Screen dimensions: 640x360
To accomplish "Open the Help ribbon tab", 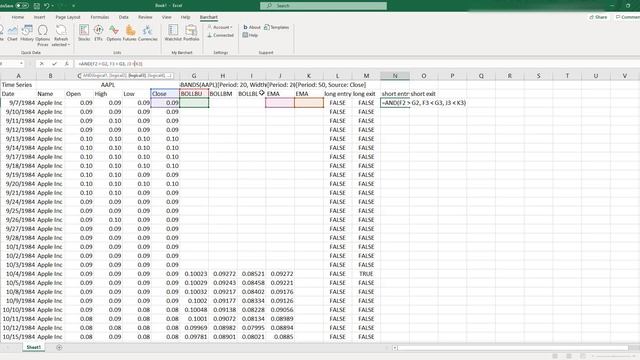I will coord(185,17).
